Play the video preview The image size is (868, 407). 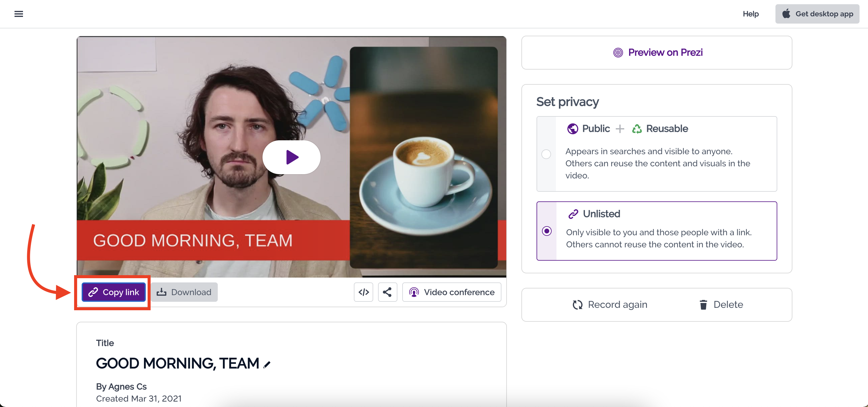292,157
